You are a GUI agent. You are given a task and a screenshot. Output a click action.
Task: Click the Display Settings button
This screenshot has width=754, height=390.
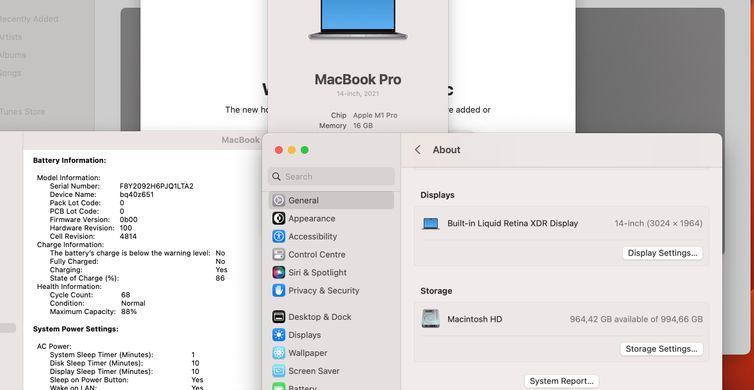click(662, 253)
